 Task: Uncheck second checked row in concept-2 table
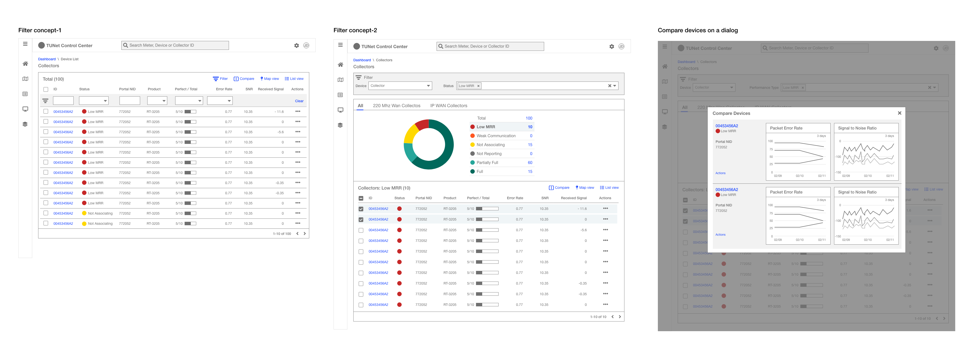(x=361, y=220)
